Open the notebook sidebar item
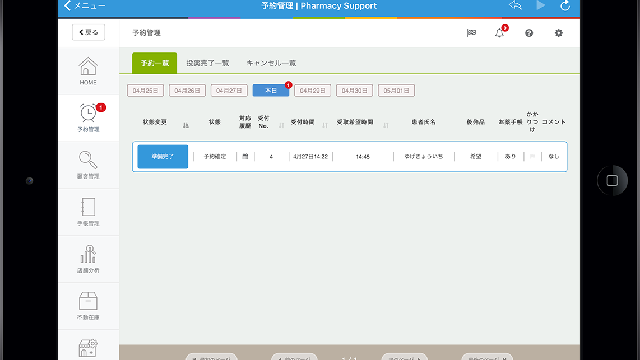This screenshot has width=640, height=360. click(x=88, y=212)
